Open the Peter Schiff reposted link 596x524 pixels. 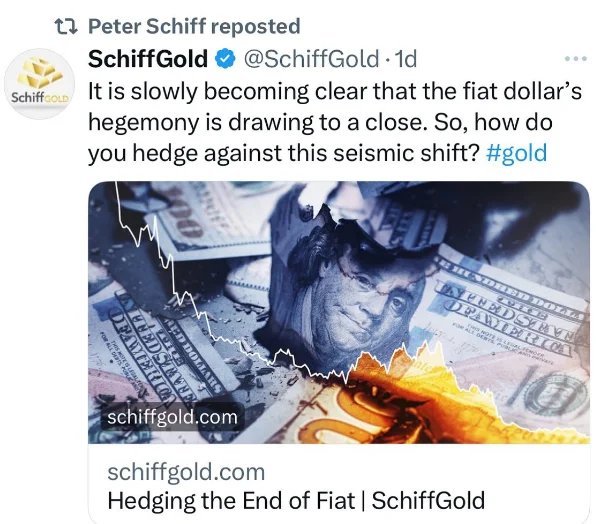[194, 27]
